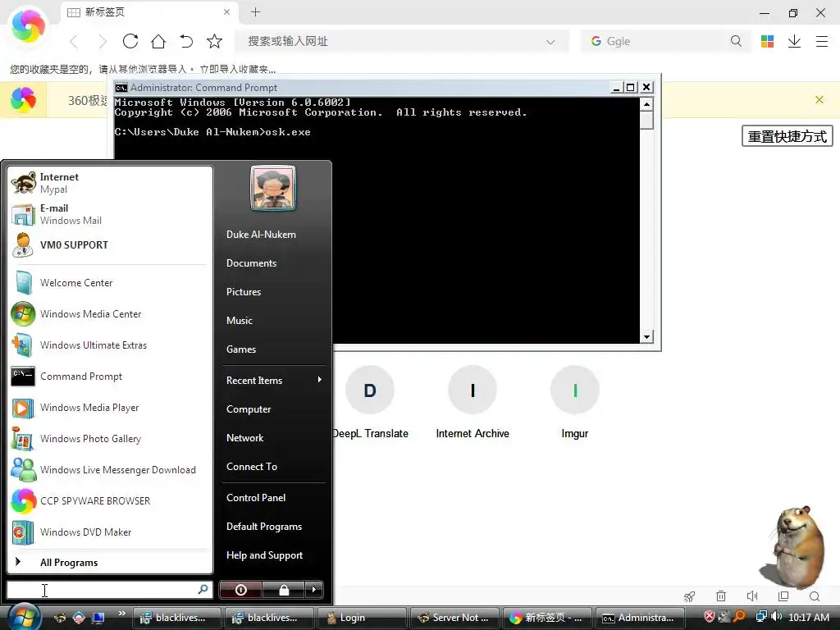Click the browser forward arrow icon
Screen dimensions: 840x630
[x=103, y=41]
